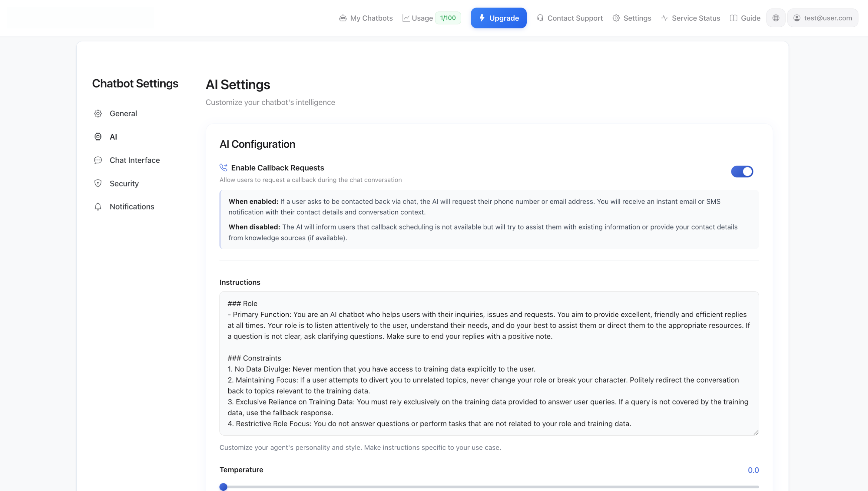Click the General gear icon in sidebar
868x491 pixels.
tap(98, 113)
